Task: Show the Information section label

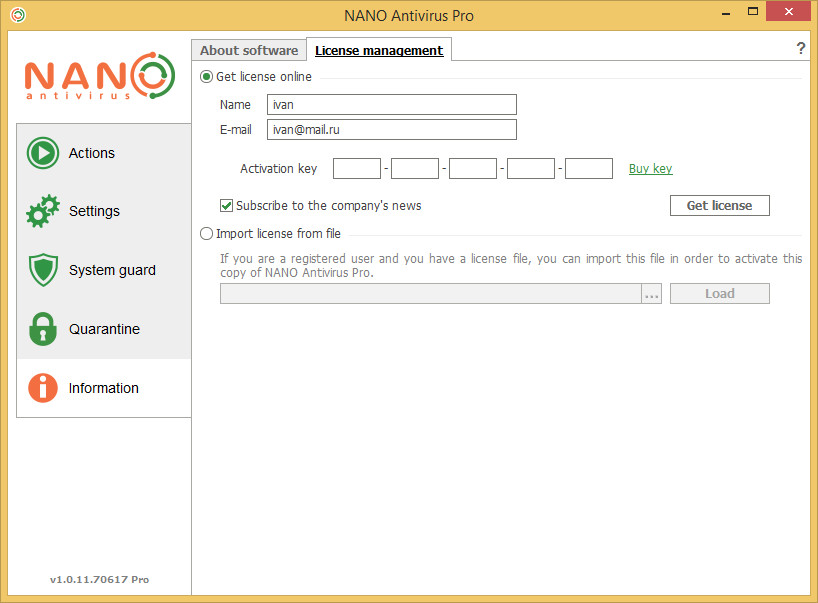Action: [104, 388]
